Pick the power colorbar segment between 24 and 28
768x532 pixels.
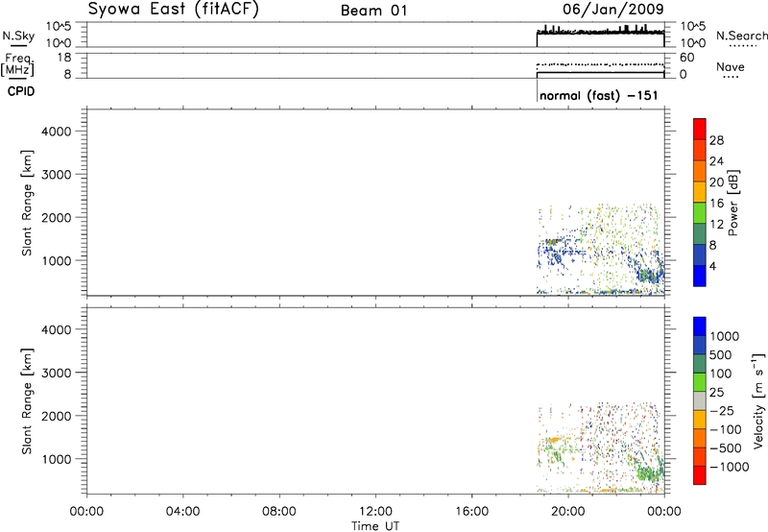pyautogui.click(x=700, y=150)
